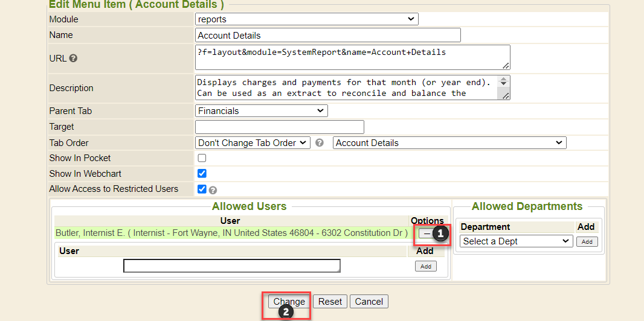Expand the Parent Tab dropdown showing Financials

[262, 111]
